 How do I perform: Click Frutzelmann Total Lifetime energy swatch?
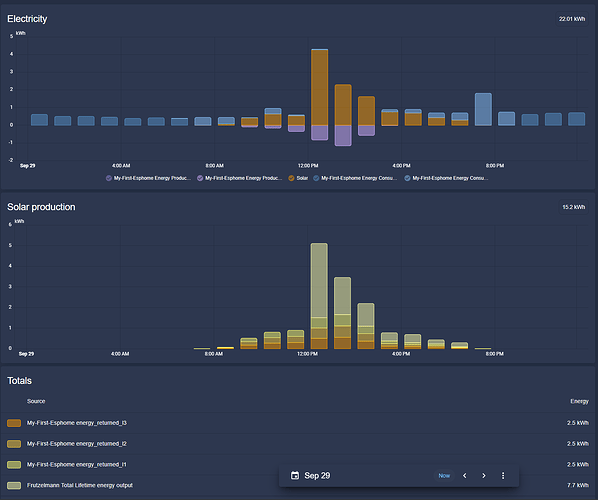click(14, 485)
